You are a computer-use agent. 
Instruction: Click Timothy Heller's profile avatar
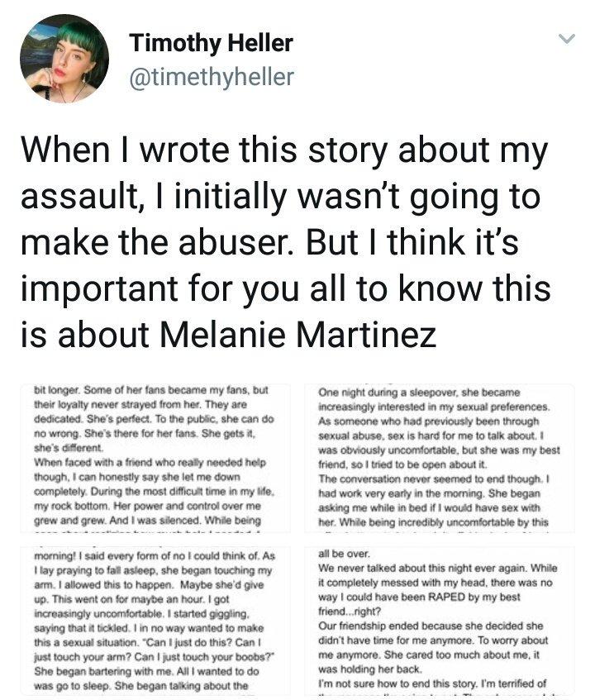coord(64,58)
